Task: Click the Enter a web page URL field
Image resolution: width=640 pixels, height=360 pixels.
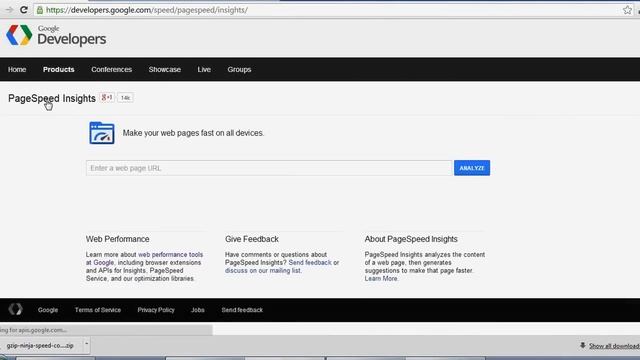Action: (x=269, y=168)
